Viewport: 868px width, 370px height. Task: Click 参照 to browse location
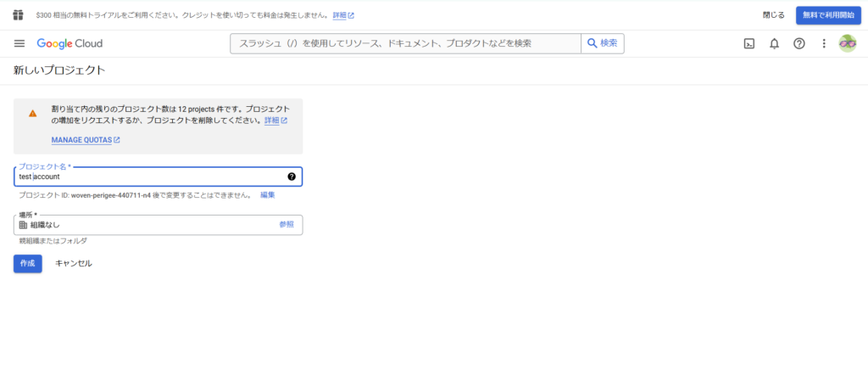coord(287,224)
